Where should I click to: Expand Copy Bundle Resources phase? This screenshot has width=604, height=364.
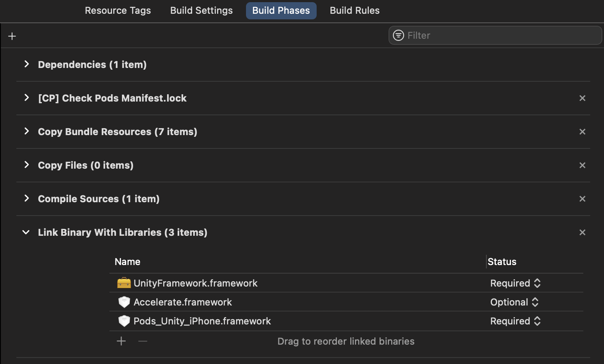pyautogui.click(x=27, y=131)
